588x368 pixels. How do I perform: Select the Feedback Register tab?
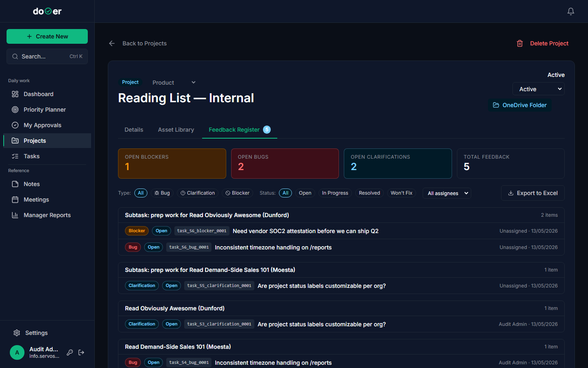pos(240,130)
